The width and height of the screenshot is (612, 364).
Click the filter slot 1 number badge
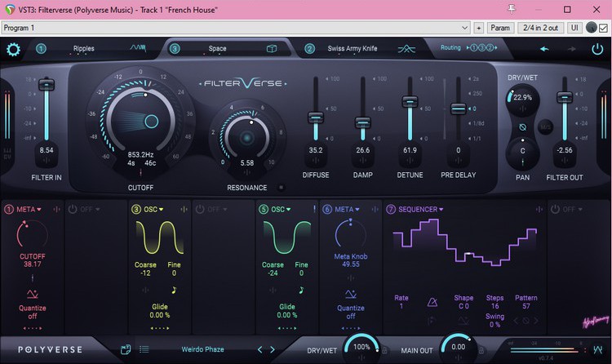[x=41, y=49]
